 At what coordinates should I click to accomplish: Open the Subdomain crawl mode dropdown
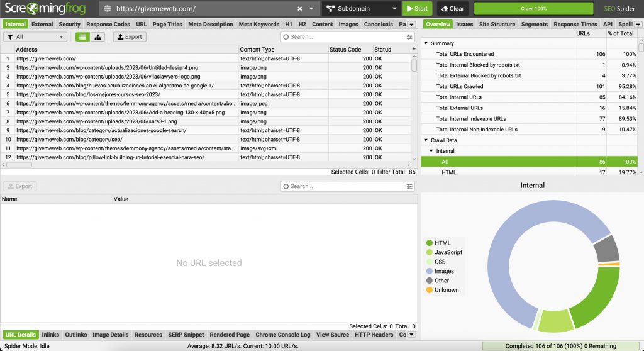[361, 9]
